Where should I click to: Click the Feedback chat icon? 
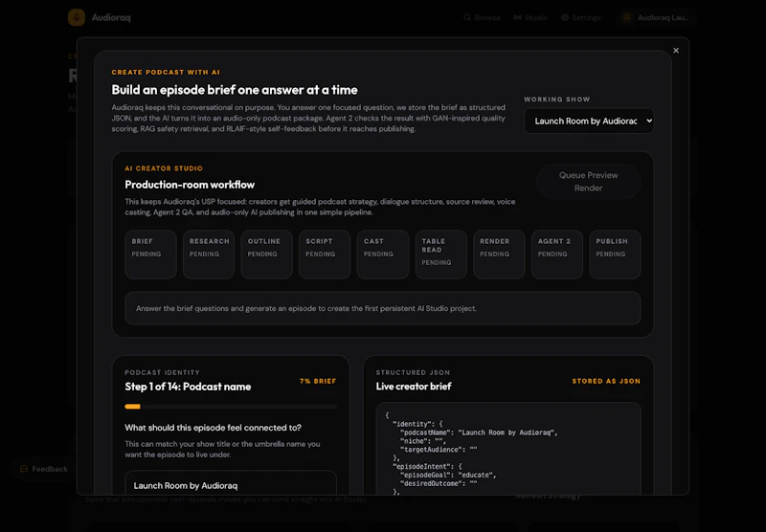(23, 469)
